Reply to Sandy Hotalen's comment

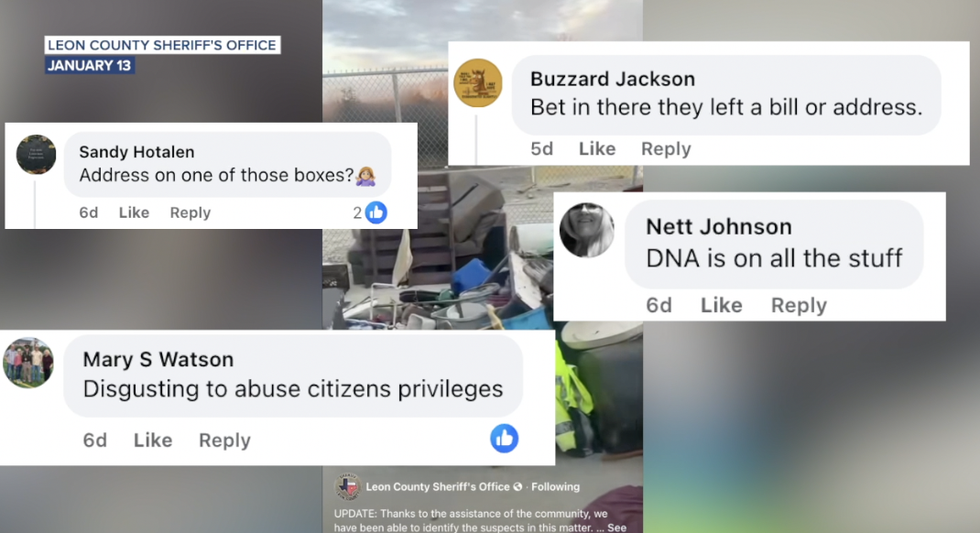coord(190,212)
